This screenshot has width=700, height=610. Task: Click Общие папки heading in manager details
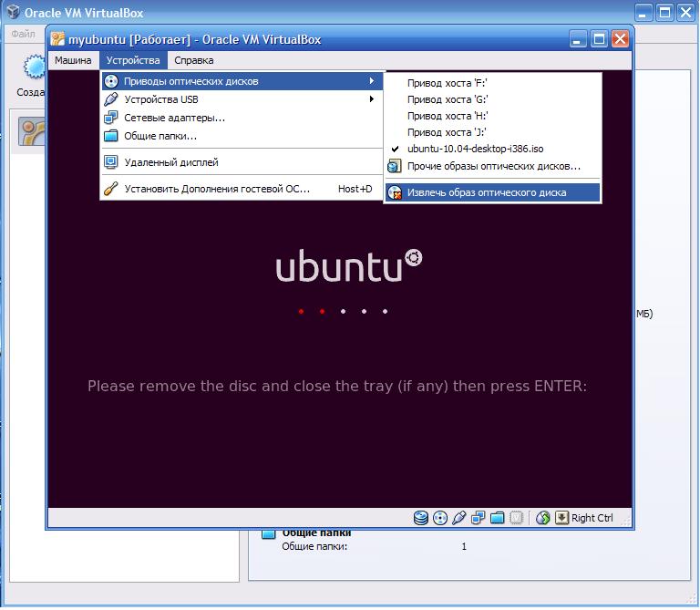[316, 533]
